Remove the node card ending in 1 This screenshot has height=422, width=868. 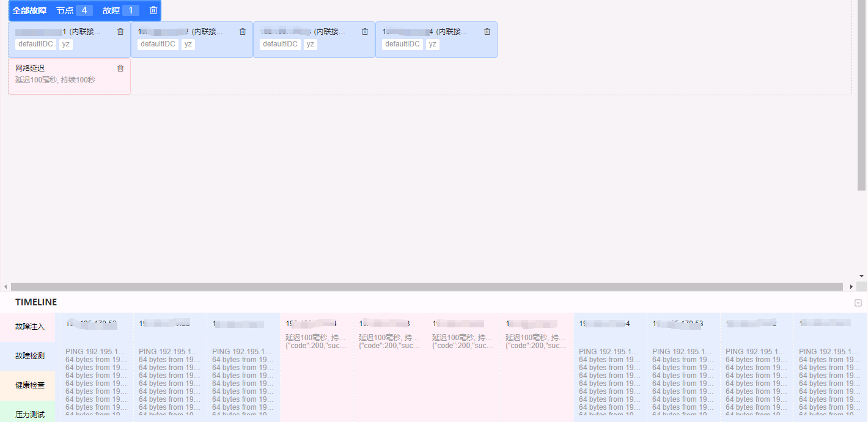point(120,32)
